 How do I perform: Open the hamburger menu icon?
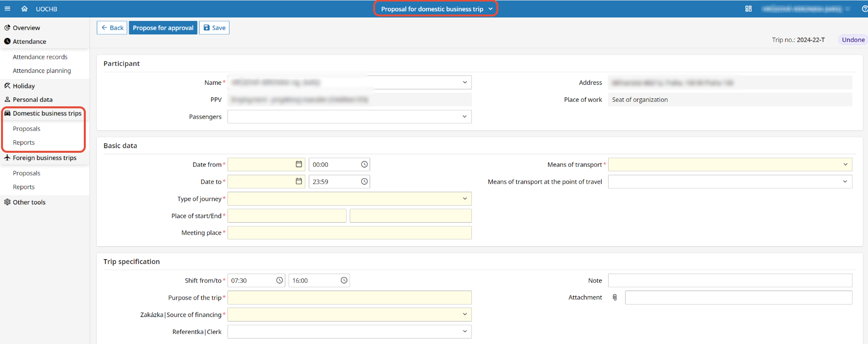[x=7, y=8]
